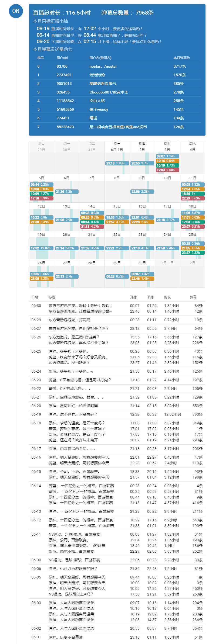Click the 弹幕 column header in the stream table
Screen dimensions: 209x644
click(x=193, y=297)
